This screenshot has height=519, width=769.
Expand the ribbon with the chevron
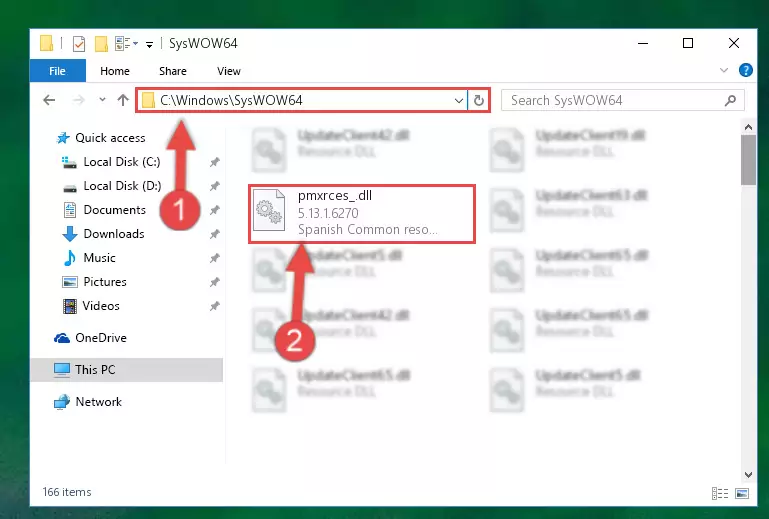tap(723, 71)
